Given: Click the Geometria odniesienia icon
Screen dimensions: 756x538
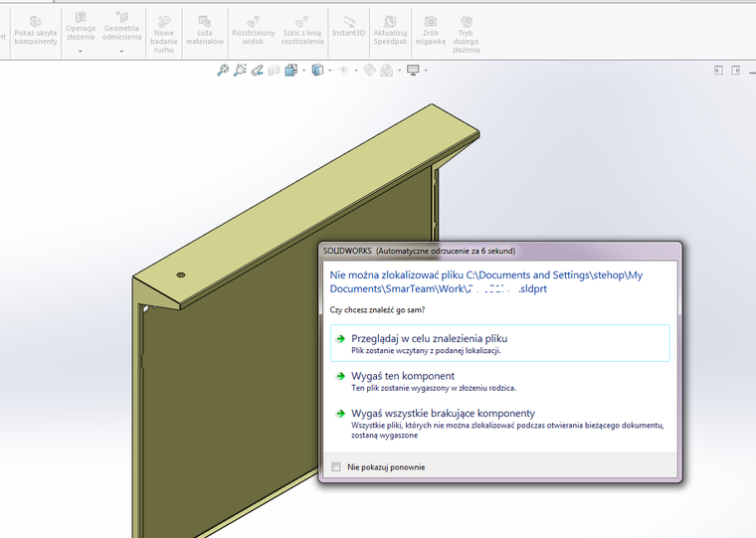Looking at the screenshot, I should coord(121,17).
